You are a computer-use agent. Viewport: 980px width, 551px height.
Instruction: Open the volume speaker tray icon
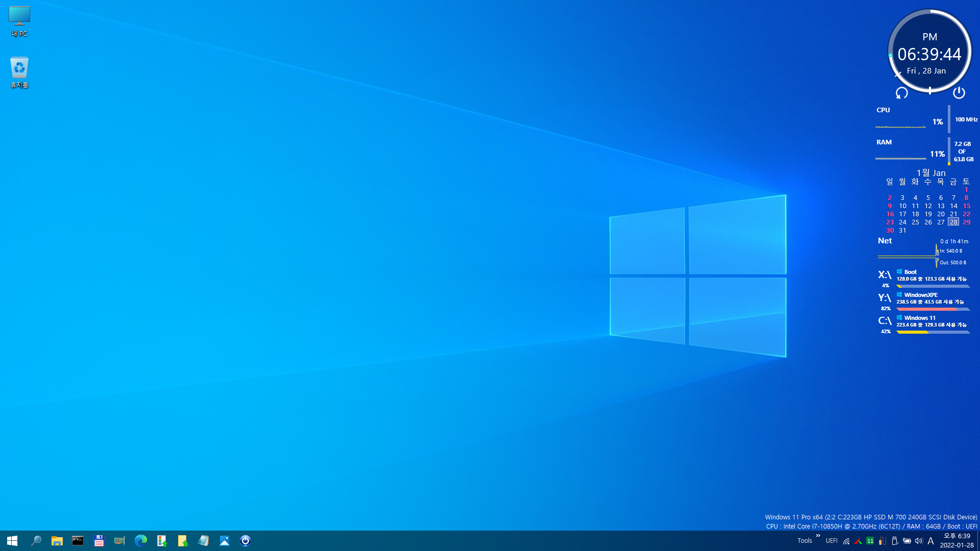pos(919,541)
